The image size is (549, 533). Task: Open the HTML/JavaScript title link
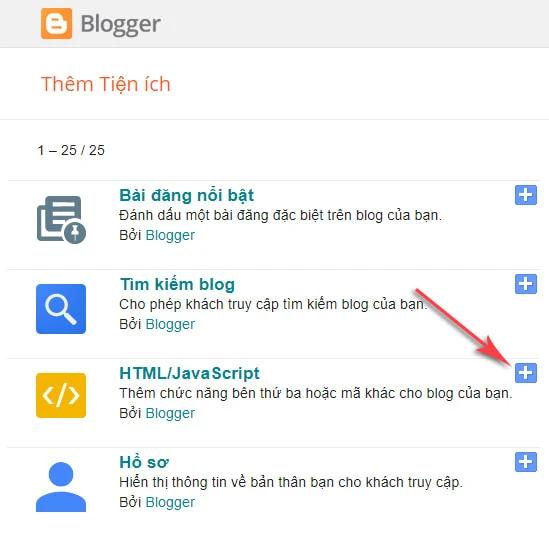tap(189, 373)
